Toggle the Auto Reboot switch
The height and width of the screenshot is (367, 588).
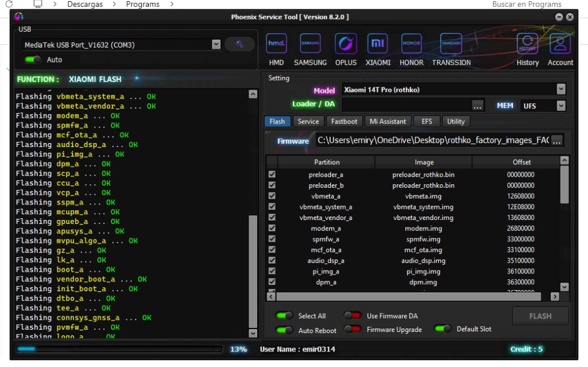click(284, 330)
